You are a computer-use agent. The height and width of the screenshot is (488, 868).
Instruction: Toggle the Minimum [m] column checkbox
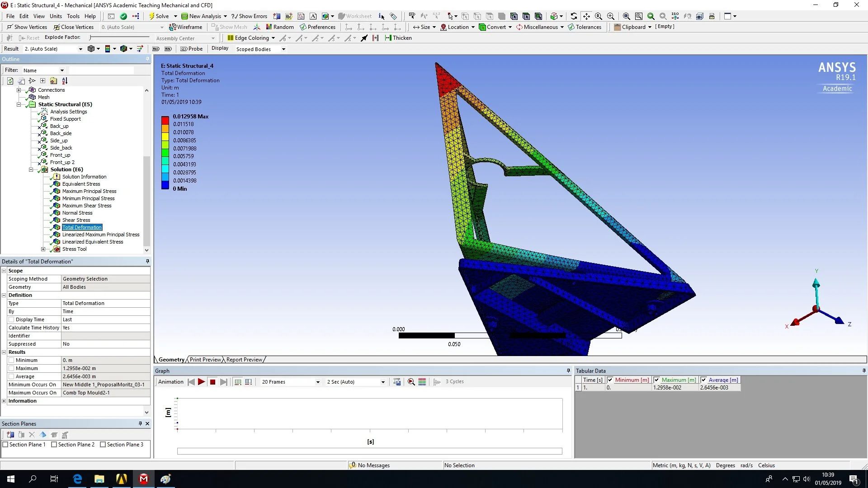610,380
